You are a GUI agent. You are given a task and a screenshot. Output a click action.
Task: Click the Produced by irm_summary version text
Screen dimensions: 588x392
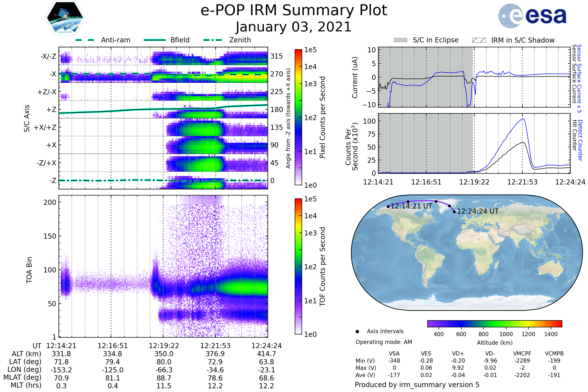click(417, 385)
